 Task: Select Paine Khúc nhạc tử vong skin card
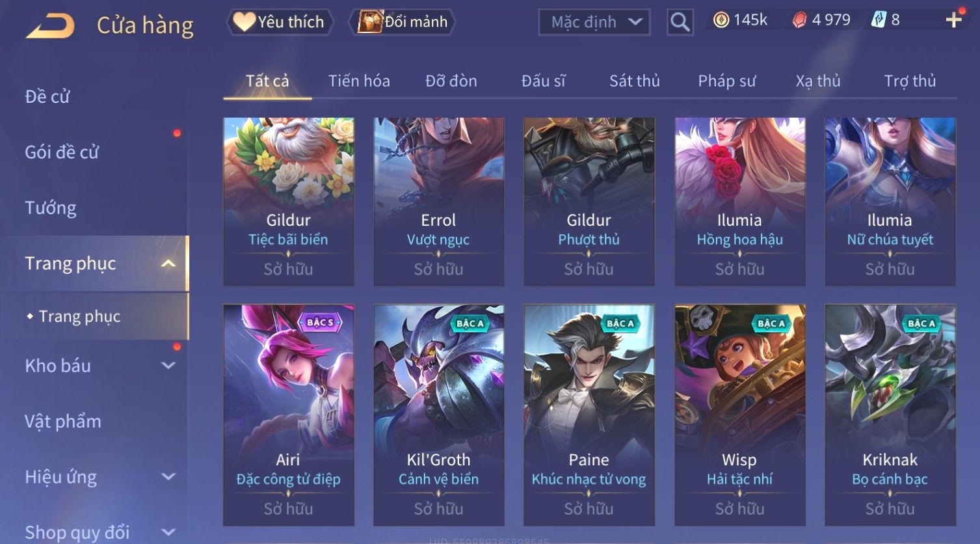(589, 415)
